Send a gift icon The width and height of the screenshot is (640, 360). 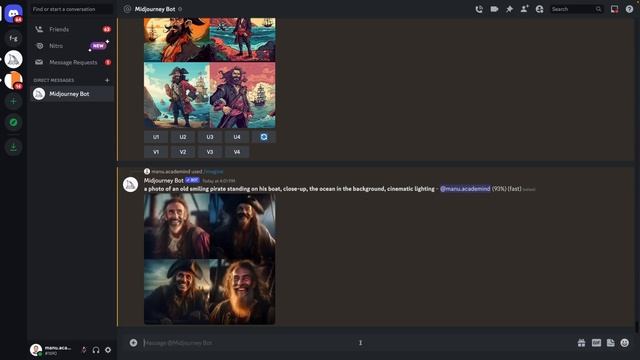tap(582, 343)
